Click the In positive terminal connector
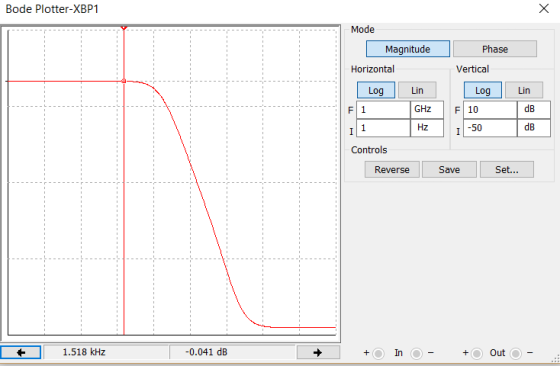The height and width of the screenshot is (366, 560). point(378,354)
